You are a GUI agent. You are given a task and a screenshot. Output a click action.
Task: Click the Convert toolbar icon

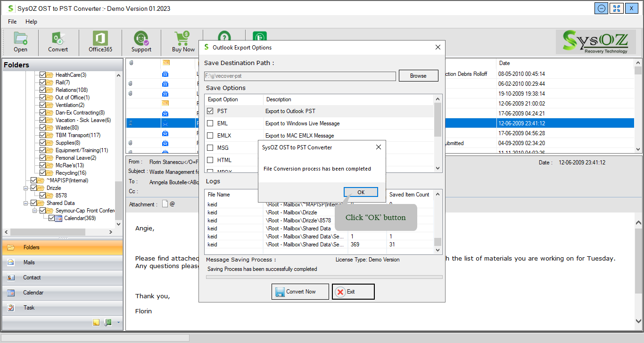tap(58, 41)
